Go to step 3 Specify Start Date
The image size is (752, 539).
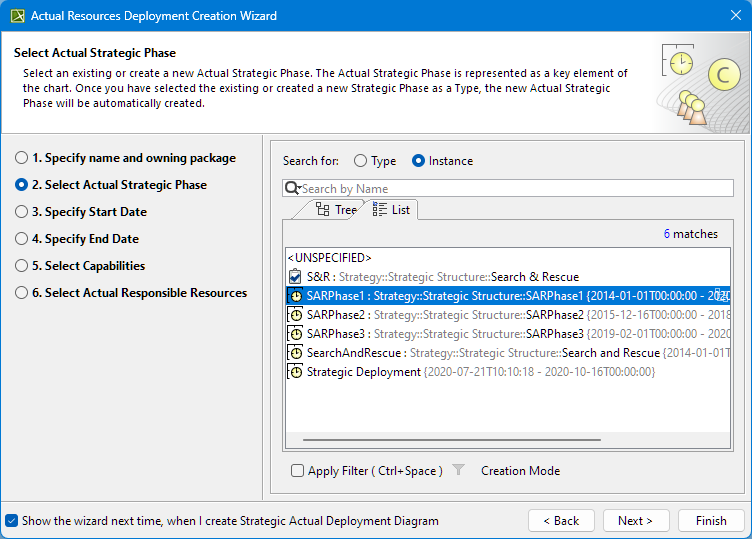click(x=22, y=212)
